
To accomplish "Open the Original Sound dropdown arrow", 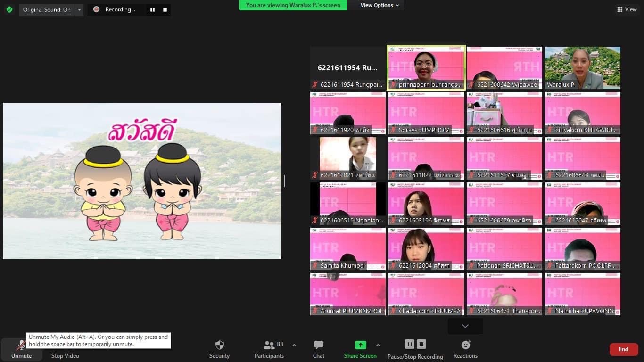I will click(79, 9).
